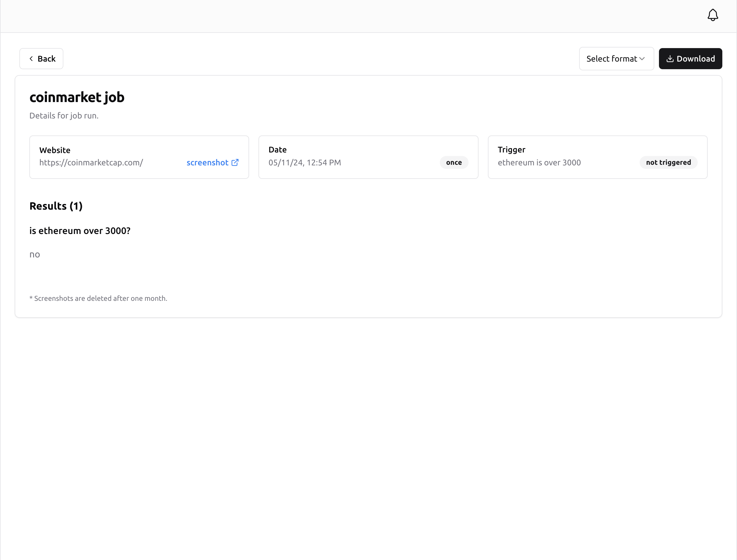
Task: Click the coinmarketcap.com URL text
Action: 91,162
